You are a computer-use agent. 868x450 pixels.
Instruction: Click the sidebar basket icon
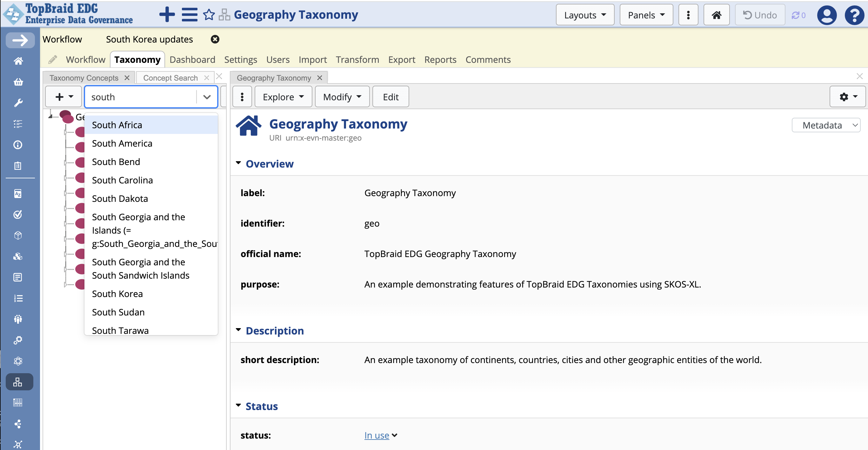point(18,82)
